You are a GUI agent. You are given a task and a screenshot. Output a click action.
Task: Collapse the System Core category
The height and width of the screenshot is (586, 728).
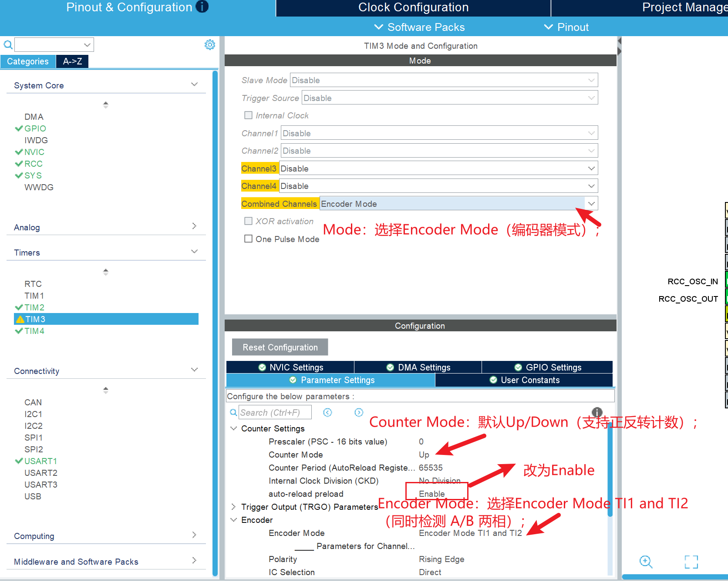tap(194, 84)
